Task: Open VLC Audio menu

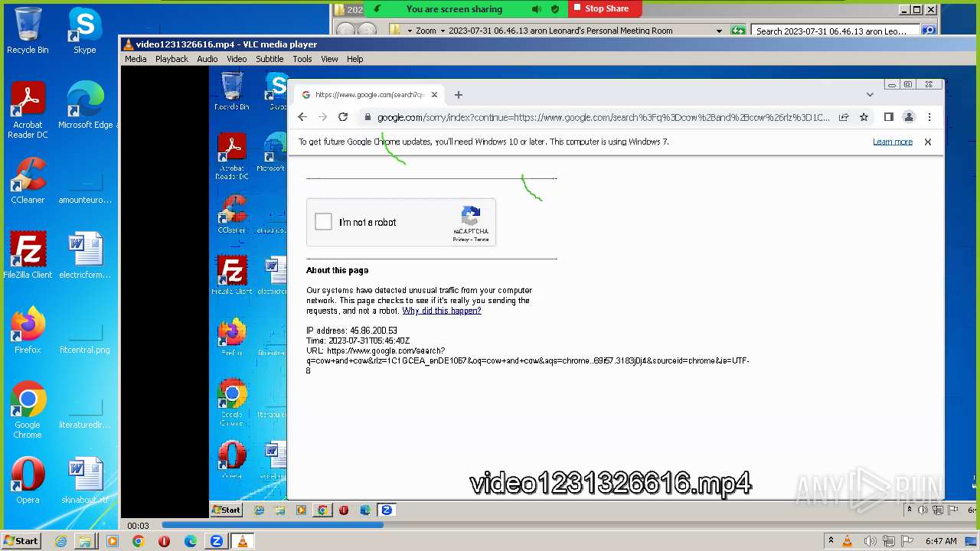Action: tap(207, 59)
